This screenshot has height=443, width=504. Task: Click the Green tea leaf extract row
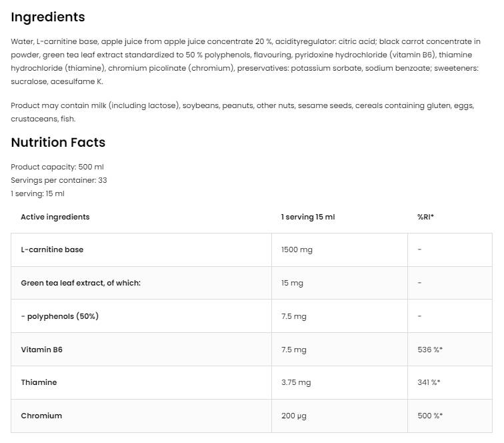pyautogui.click(x=81, y=283)
